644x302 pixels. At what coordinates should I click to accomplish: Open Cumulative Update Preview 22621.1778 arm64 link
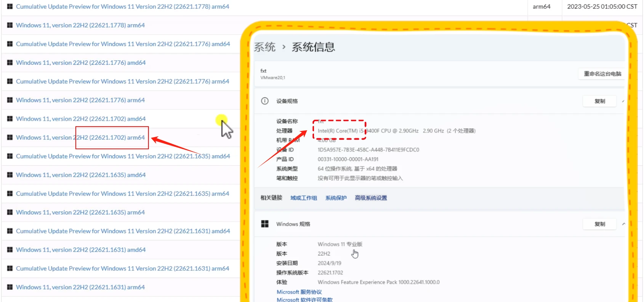click(x=122, y=6)
